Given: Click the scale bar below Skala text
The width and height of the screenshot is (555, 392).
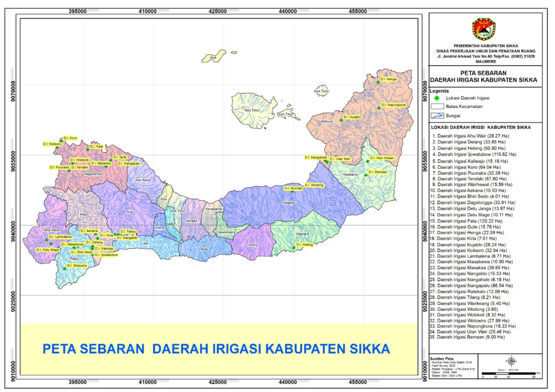Looking at the screenshot, I should coord(511,373).
